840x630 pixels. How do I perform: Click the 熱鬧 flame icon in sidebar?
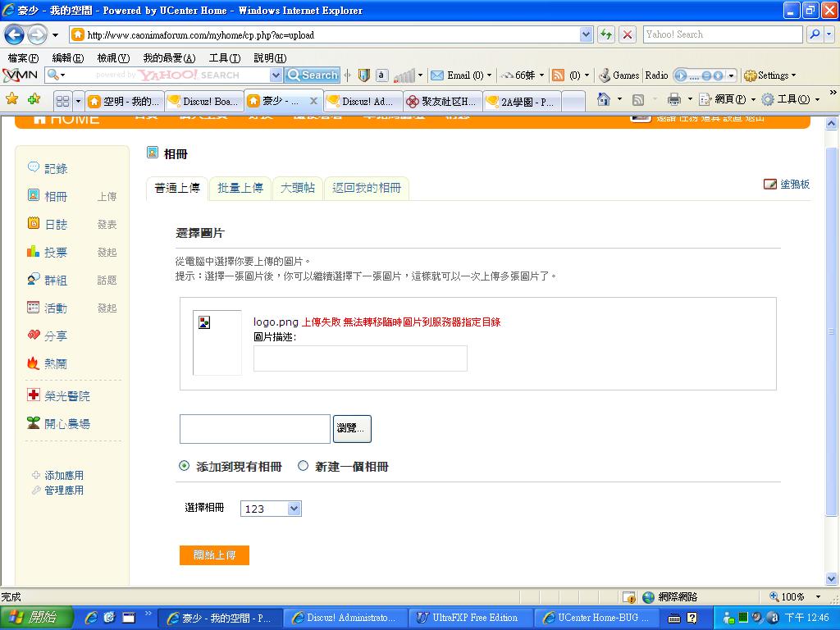point(33,363)
